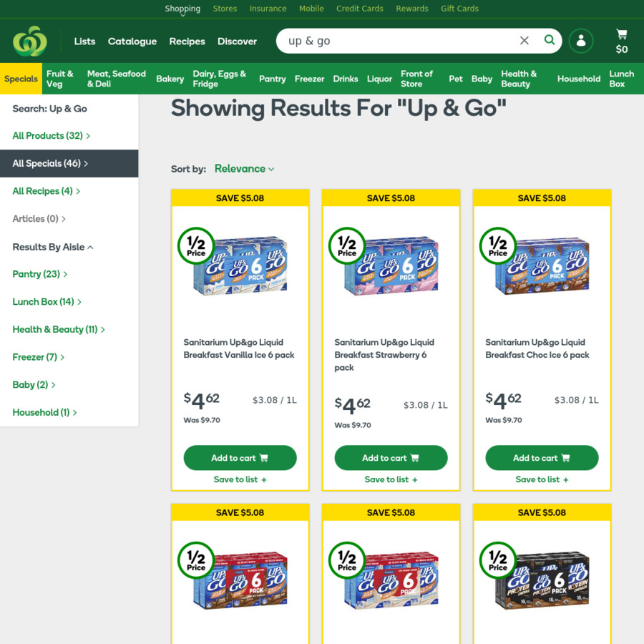Add Choc Ice 6 pack to cart

(542, 457)
